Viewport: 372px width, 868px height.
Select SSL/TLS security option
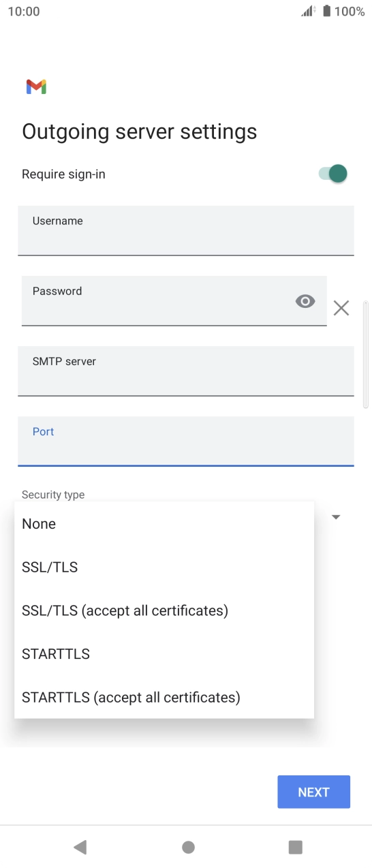tap(164, 567)
